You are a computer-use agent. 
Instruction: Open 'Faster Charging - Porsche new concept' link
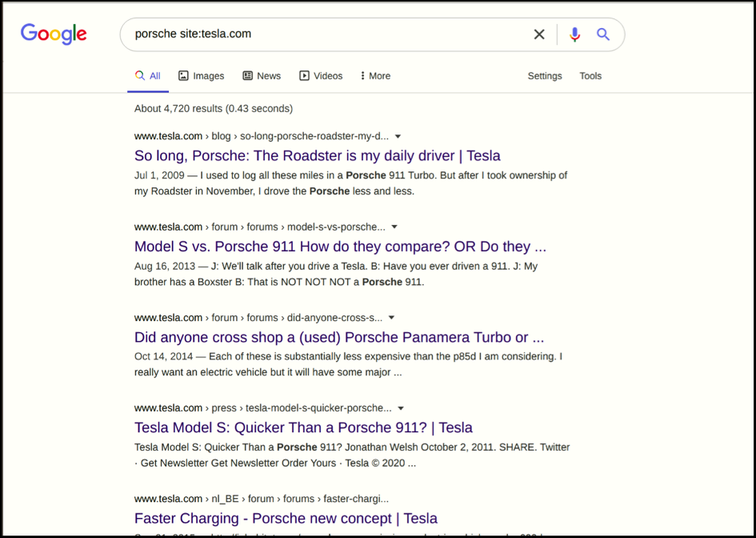[286, 518]
